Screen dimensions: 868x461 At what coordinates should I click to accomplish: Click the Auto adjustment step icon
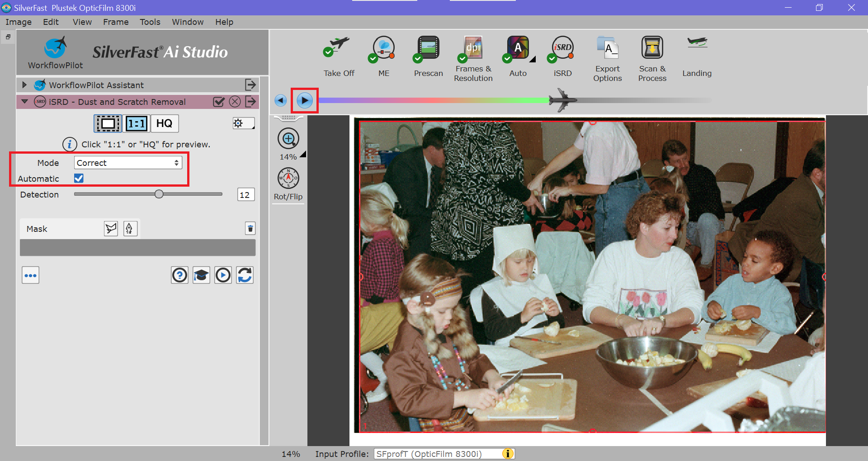(516, 49)
